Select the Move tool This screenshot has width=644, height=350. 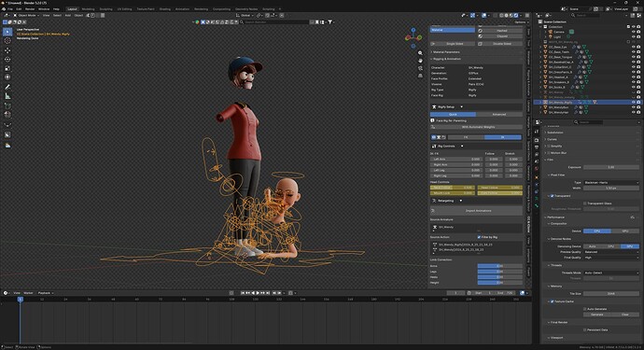pos(7,50)
